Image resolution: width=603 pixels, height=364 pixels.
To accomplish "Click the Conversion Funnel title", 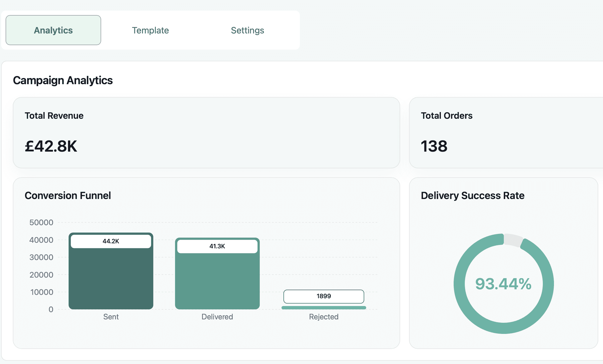I will (x=68, y=195).
